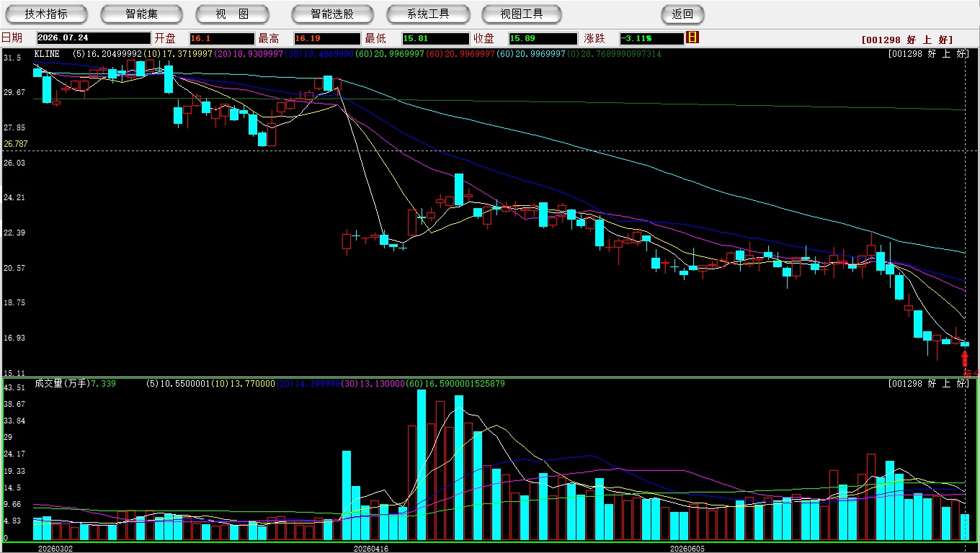Viewport: 980px width, 553px height.
Task: Click the date field 2026.07.24
Action: (x=94, y=38)
